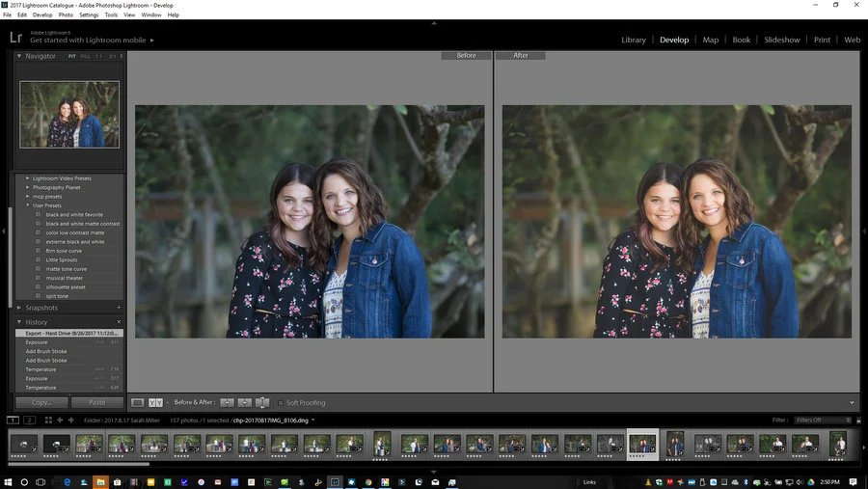The image size is (868, 489).
Task: Collapse User Presets folder
Action: tap(28, 204)
